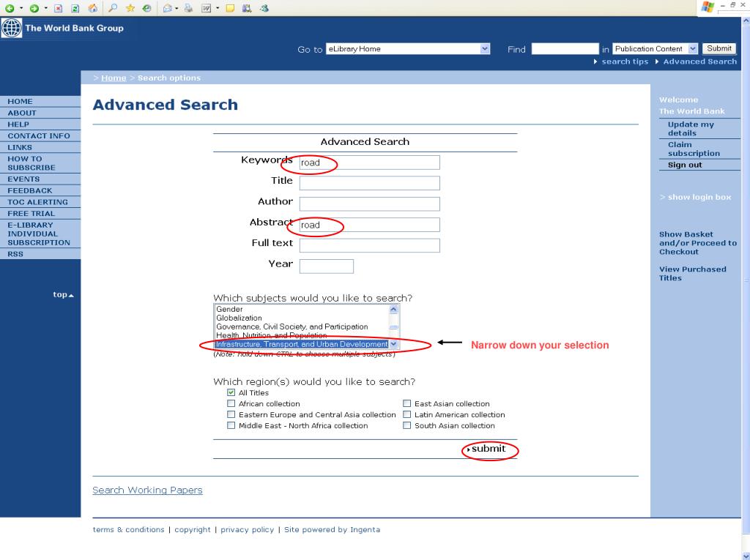Screen dimensions: 750x560
Task: Check the East Asian collection checkbox
Action: point(407,403)
